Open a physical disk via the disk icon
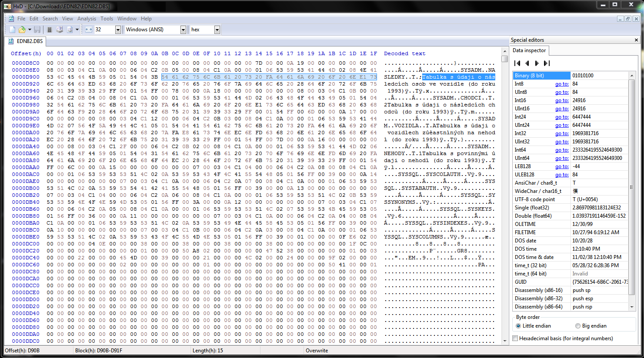Viewport: 644px width, 358px height. point(60,30)
